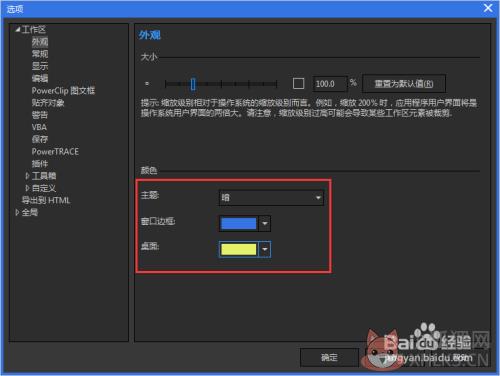Click the blue 窗口边框 color swatch
The image size is (500, 376).
[239, 223]
